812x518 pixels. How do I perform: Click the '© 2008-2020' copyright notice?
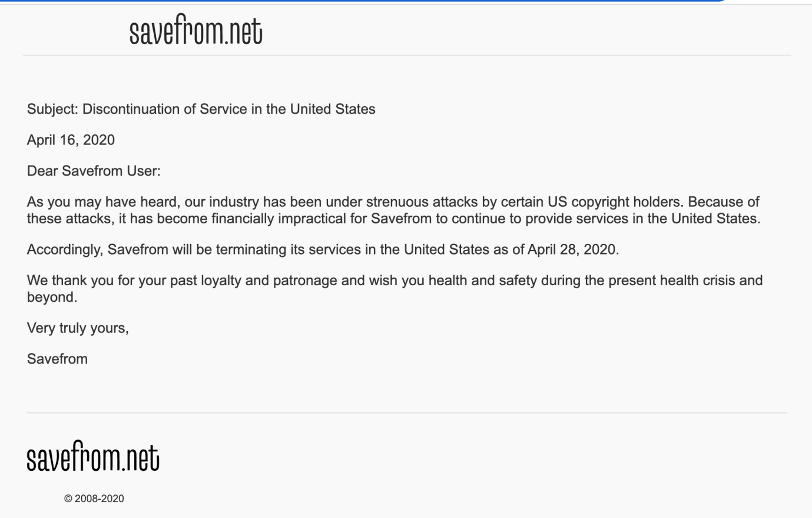pos(94,499)
